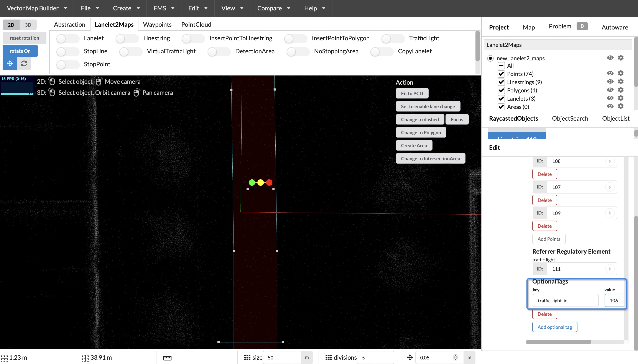638x364 pixels.
Task: Open the File menu dropdown
Action: [90, 8]
